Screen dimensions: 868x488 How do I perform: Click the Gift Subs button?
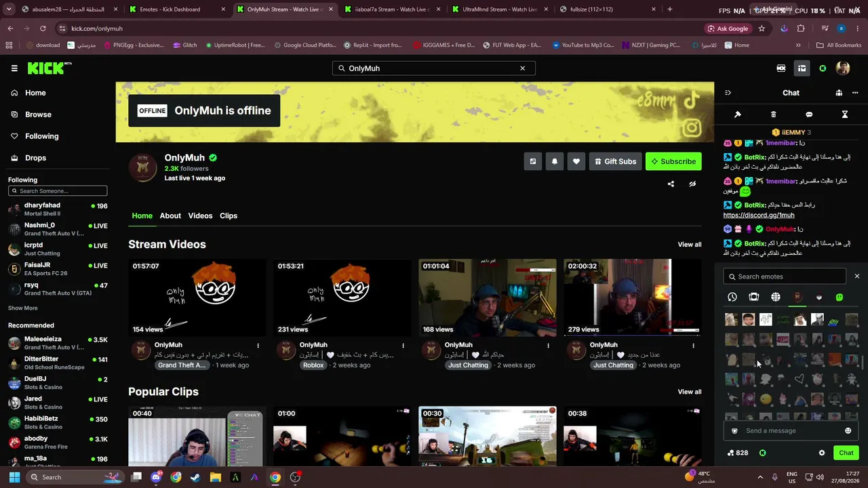click(x=616, y=161)
